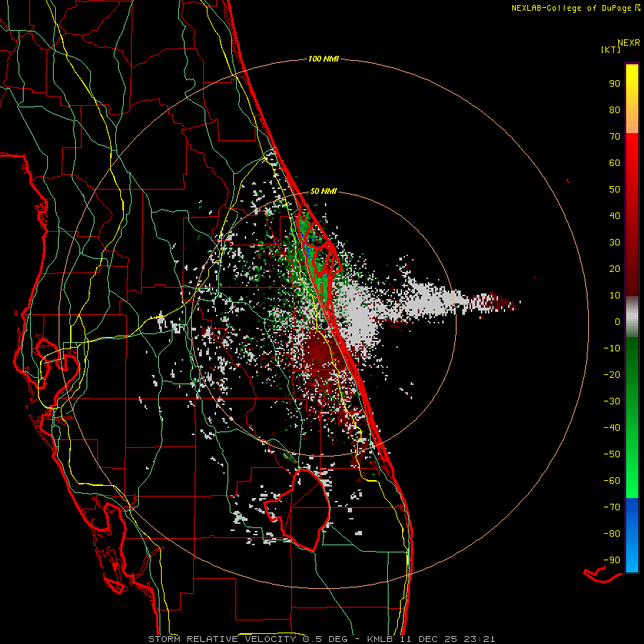Screen dimensions: 644x644
Task: Click the 0 value on the velocity scale
Action: (x=618, y=321)
